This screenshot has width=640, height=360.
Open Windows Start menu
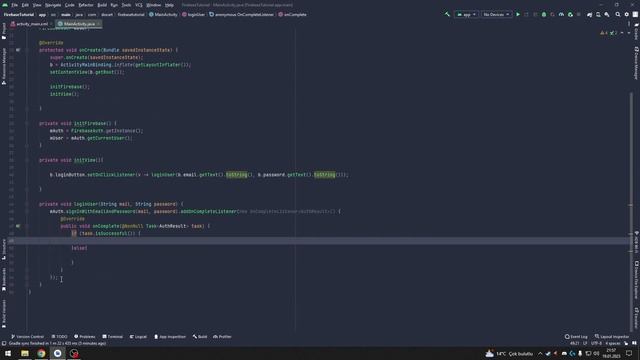point(8,353)
